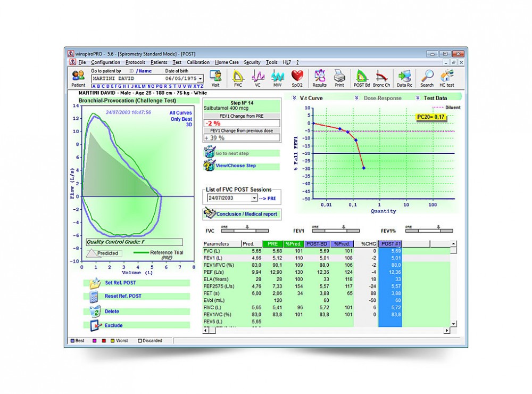Open the SpO2 heart icon

click(297, 78)
